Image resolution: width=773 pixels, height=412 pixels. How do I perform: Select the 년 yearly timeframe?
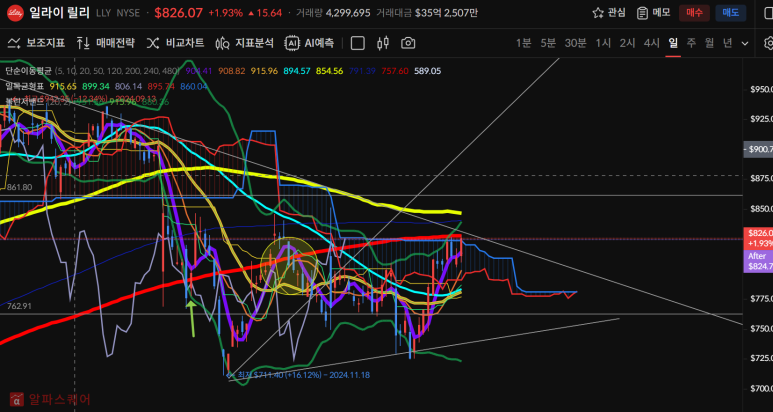coord(728,43)
